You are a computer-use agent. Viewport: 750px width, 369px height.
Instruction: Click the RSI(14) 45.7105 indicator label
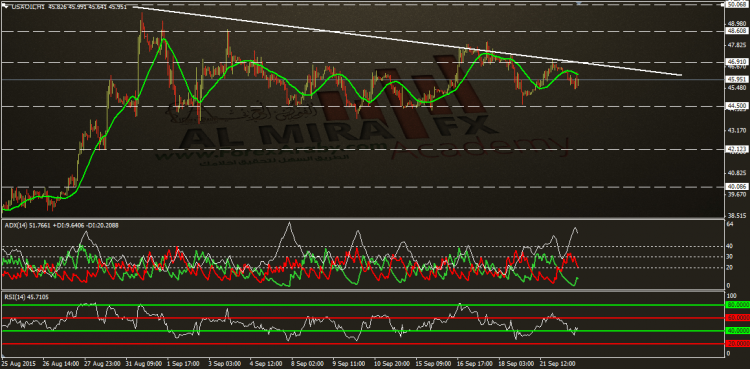click(26, 297)
